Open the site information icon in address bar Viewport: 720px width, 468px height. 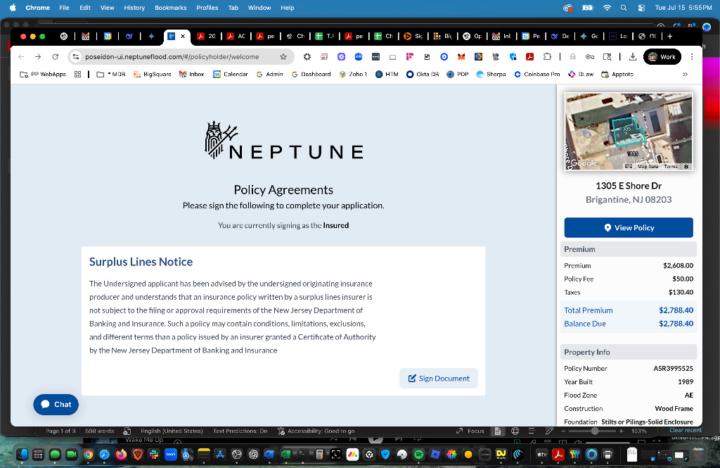pos(76,56)
